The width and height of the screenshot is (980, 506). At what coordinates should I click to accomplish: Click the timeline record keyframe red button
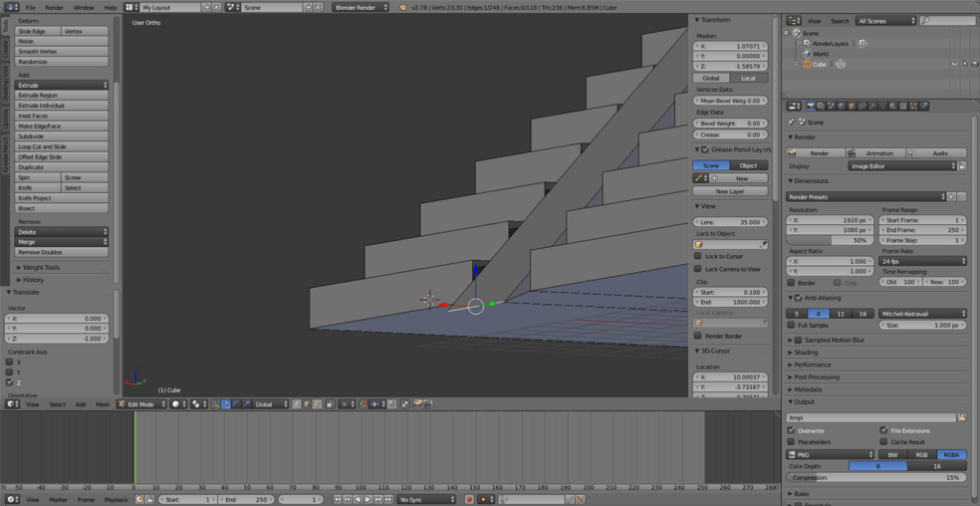pyautogui.click(x=469, y=499)
